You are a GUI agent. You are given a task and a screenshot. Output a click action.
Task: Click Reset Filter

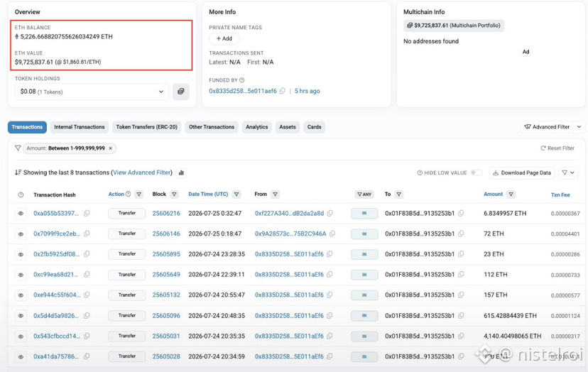click(x=557, y=148)
